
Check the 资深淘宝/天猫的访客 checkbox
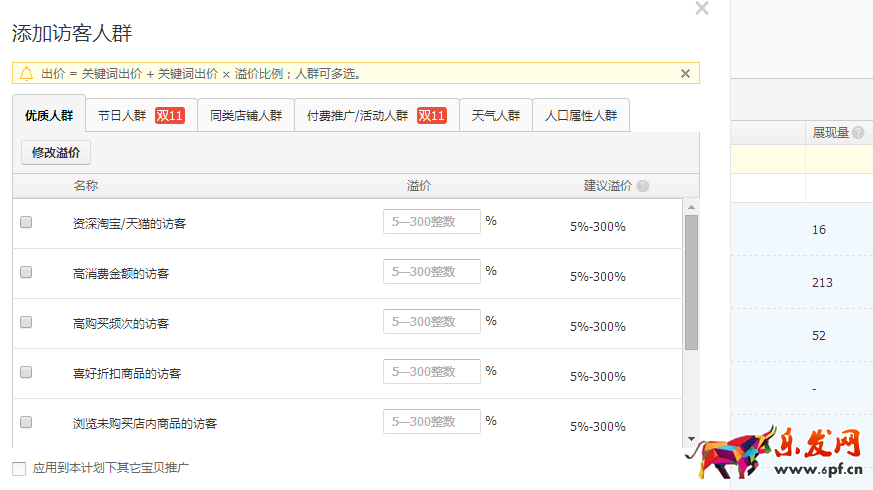(x=26, y=222)
